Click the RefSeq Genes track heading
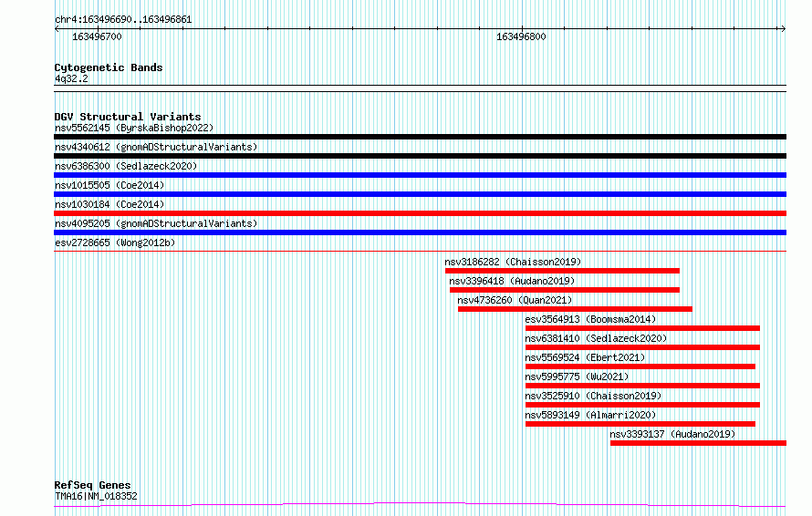 [x=92, y=486]
